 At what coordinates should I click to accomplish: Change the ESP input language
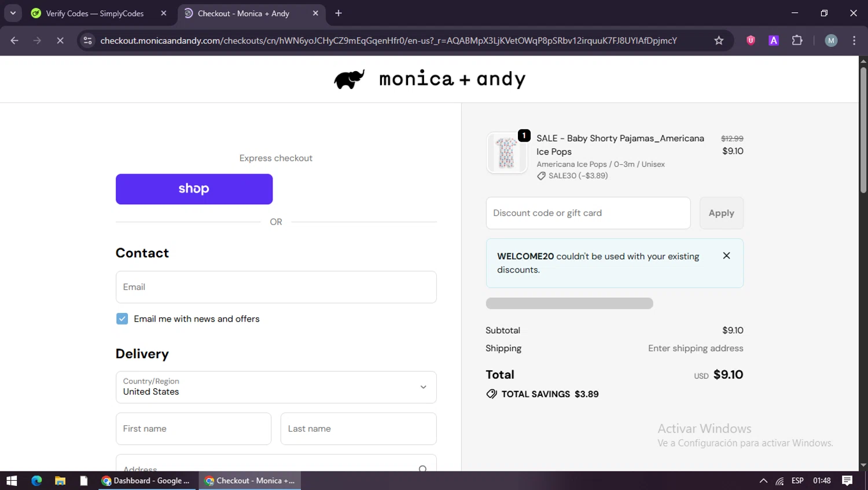pyautogui.click(x=797, y=481)
